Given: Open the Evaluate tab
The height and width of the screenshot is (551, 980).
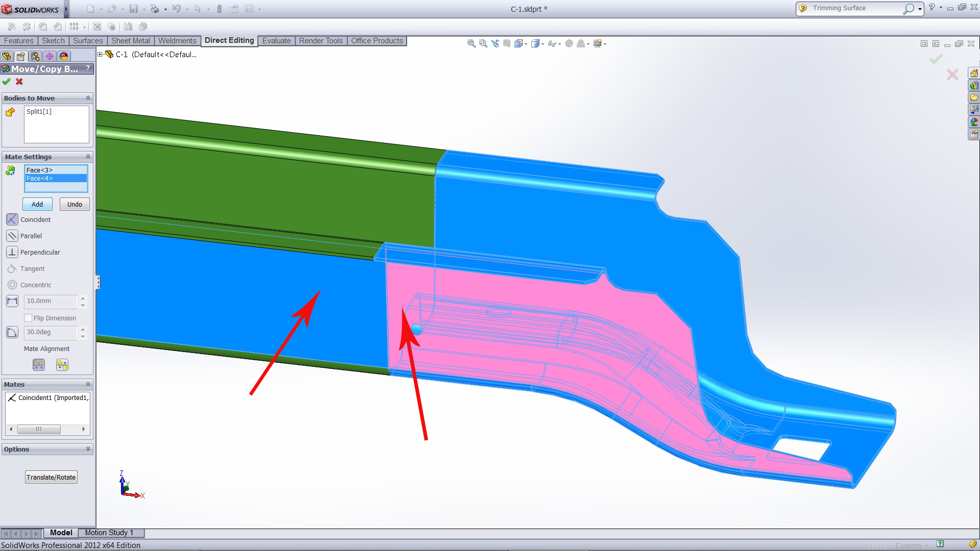Looking at the screenshot, I should tap(276, 41).
